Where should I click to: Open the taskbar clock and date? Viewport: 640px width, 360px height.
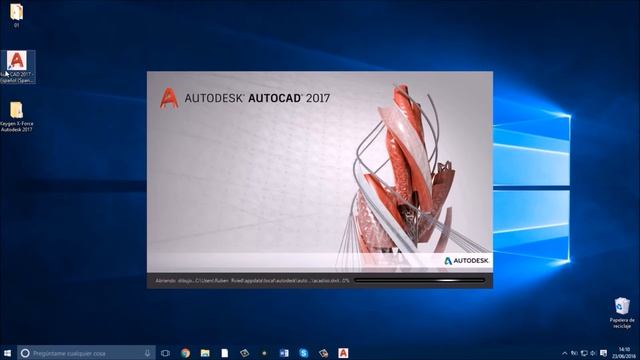click(624, 353)
